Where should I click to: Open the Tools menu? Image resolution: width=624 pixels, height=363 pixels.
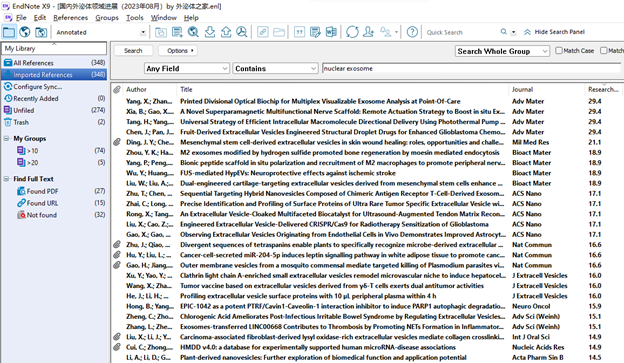click(135, 18)
